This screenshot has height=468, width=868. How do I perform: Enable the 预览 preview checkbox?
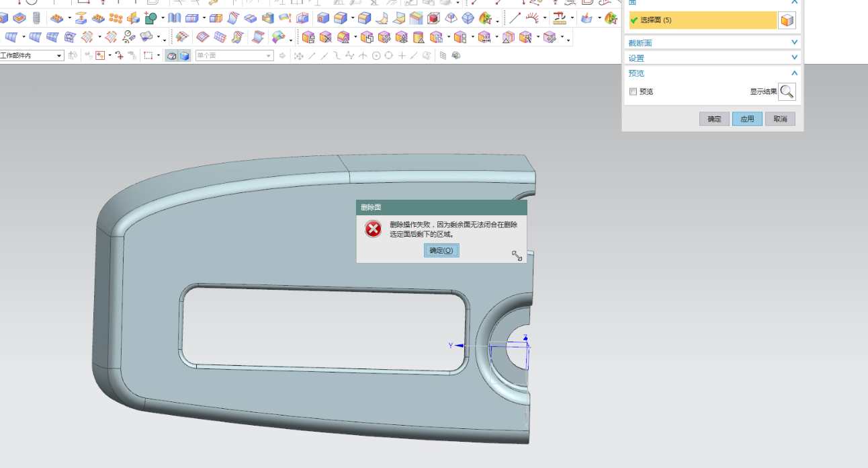click(633, 91)
